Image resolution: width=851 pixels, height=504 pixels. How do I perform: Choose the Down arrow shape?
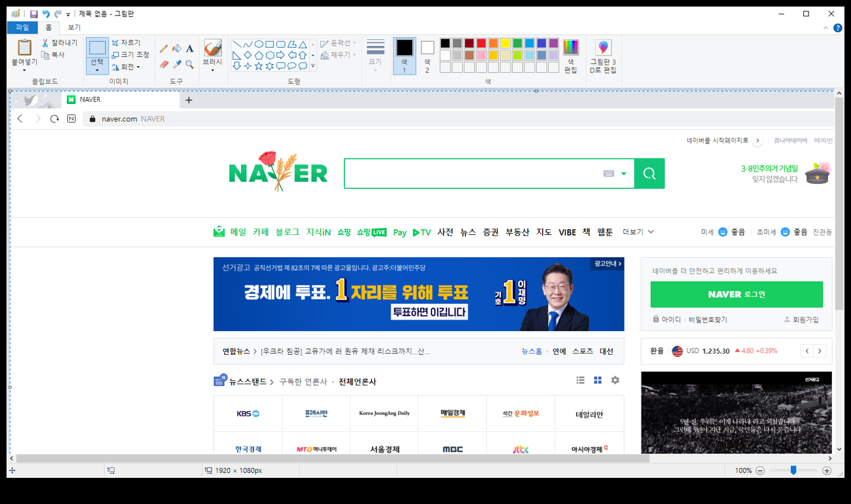click(236, 65)
